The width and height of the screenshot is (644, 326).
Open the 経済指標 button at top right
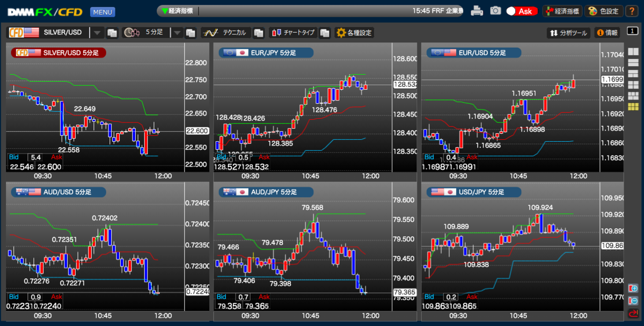pyautogui.click(x=562, y=11)
